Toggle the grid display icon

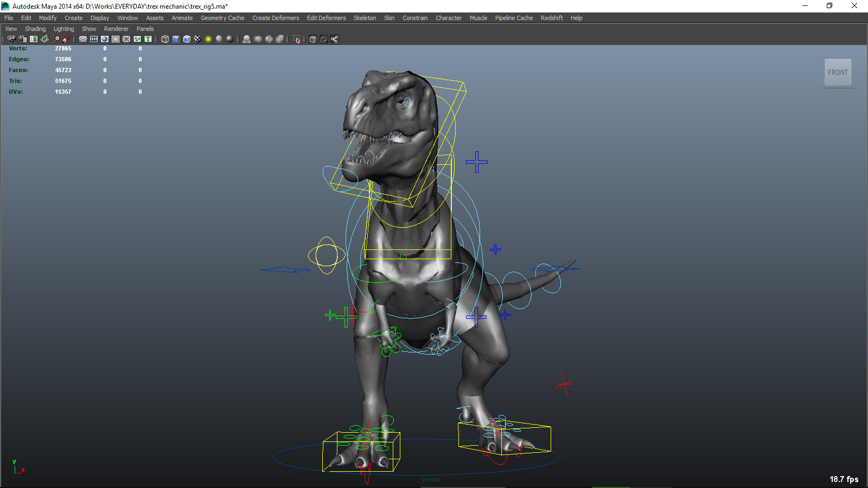tap(82, 38)
